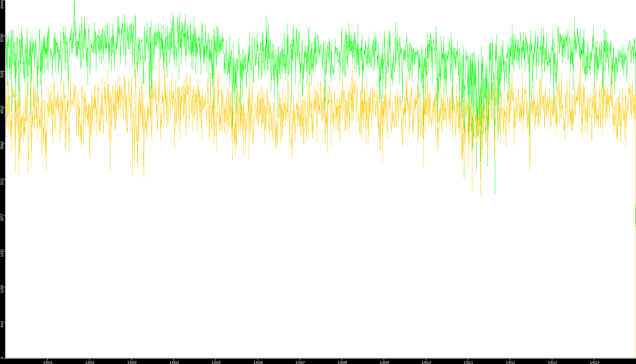The width and height of the screenshot is (636, 364).
Task: Click the 14:02 time axis label
Action: (90, 362)
